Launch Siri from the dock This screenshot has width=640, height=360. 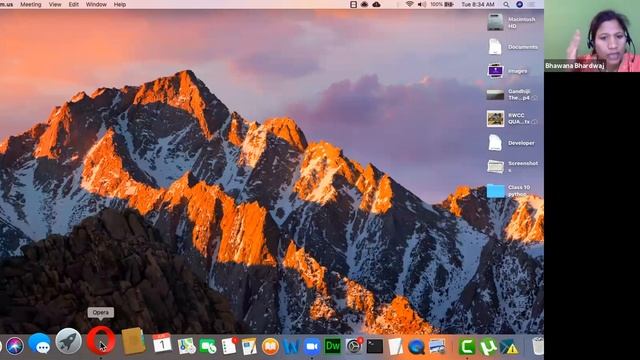15,346
